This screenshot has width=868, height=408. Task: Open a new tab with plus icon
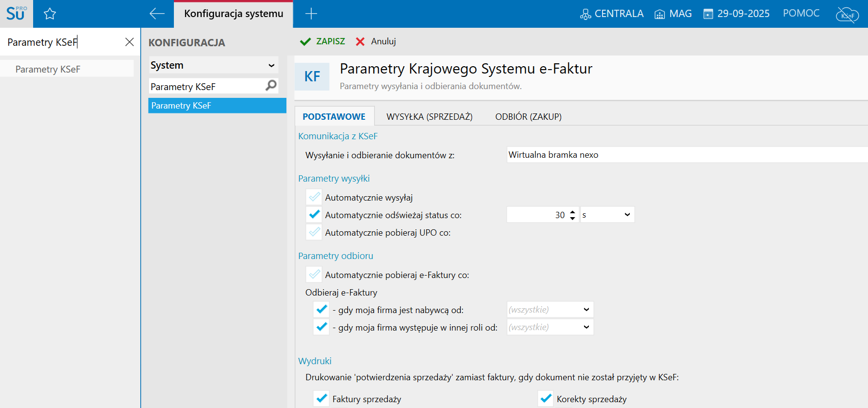311,14
